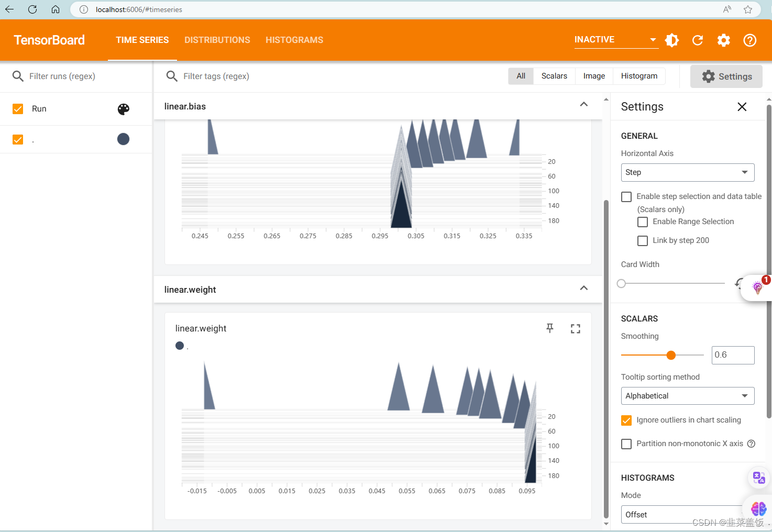The height and width of the screenshot is (532, 772).
Task: Bookmark page with star icon
Action: click(x=748, y=9)
